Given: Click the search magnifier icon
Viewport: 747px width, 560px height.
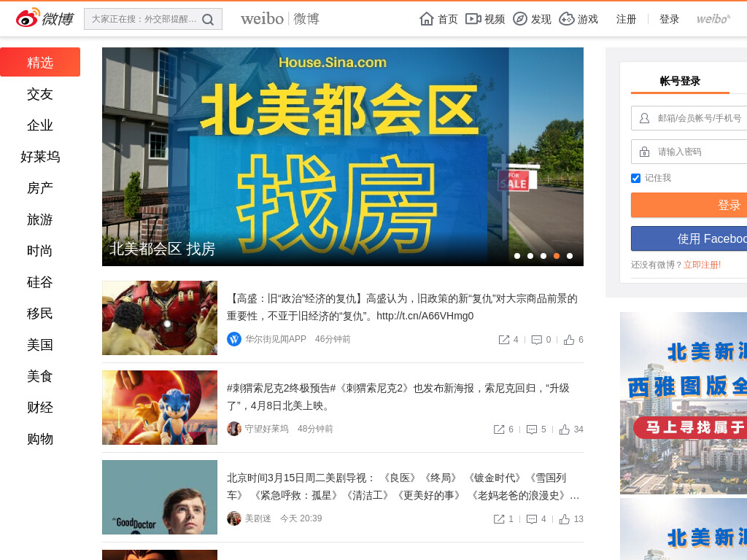Looking at the screenshot, I should click(x=208, y=19).
